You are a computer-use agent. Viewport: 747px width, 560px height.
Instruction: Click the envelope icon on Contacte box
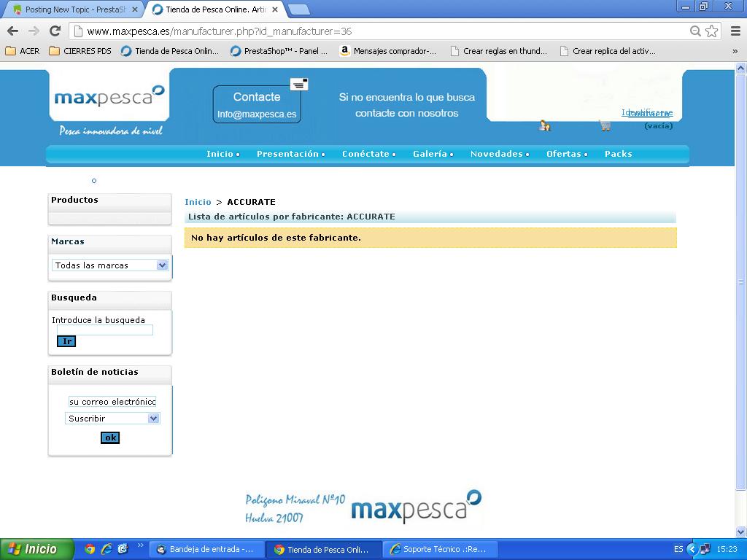click(x=298, y=85)
